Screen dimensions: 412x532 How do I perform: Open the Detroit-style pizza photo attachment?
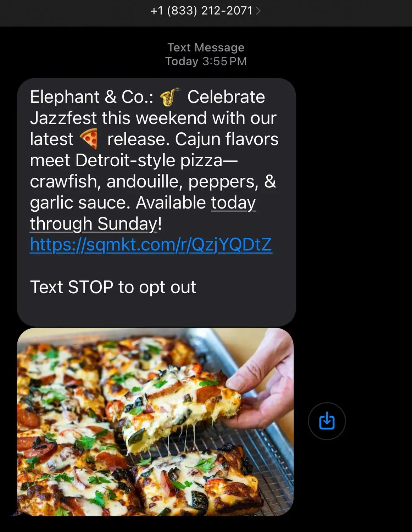(155, 422)
